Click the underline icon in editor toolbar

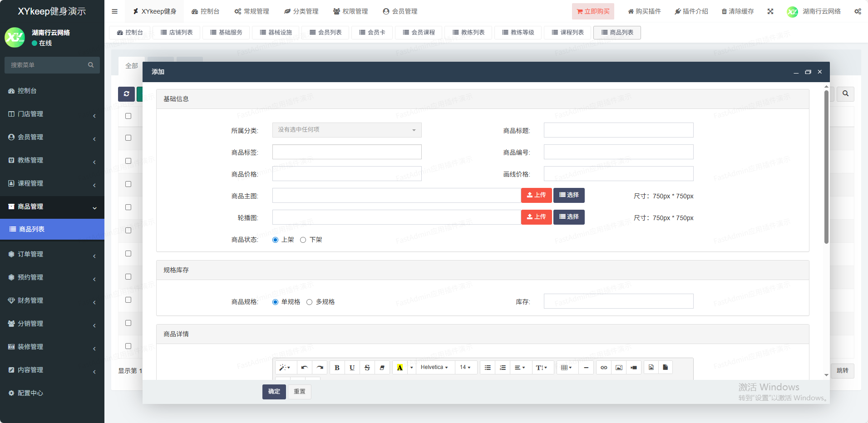coord(352,368)
